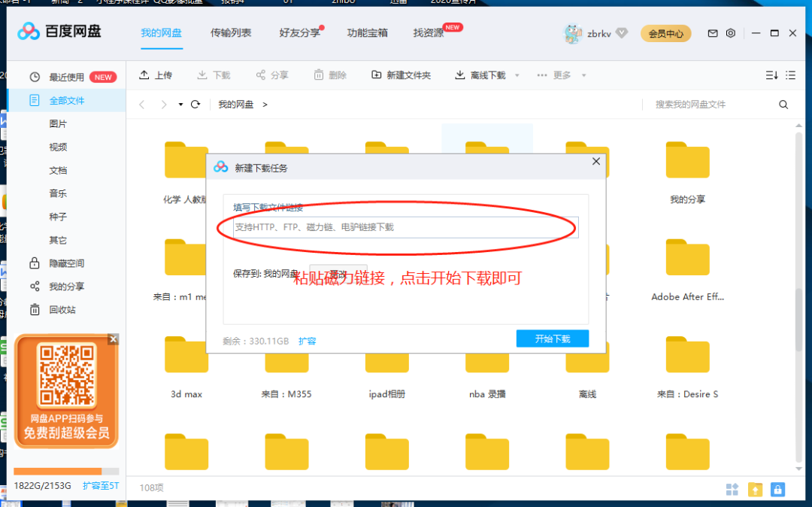
Task: Click the membership diamond badge beside zbrkv
Action: [622, 33]
